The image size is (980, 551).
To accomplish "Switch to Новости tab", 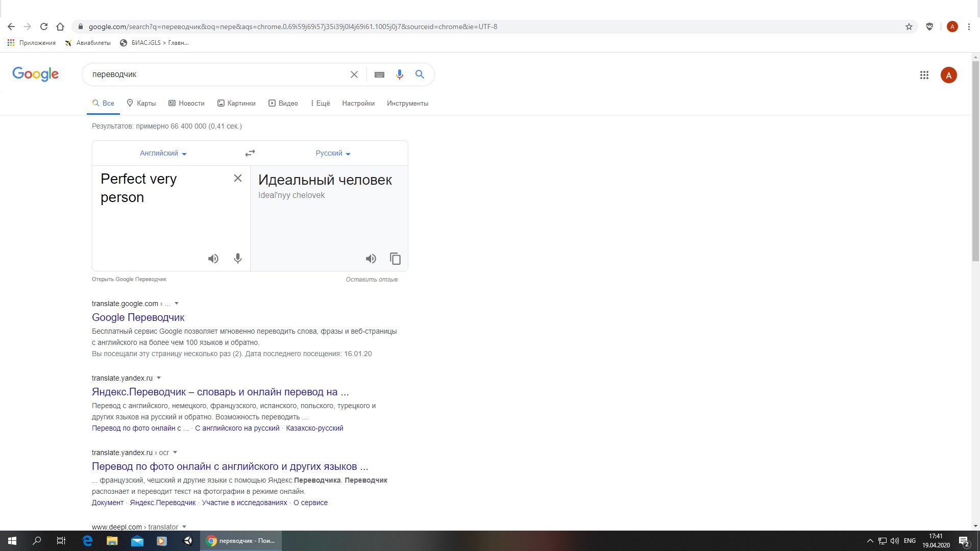I will [186, 103].
